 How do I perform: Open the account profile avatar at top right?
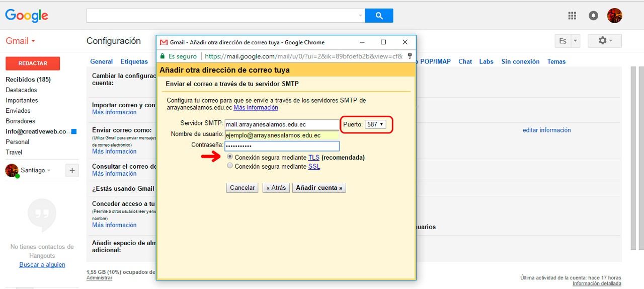coord(615,16)
